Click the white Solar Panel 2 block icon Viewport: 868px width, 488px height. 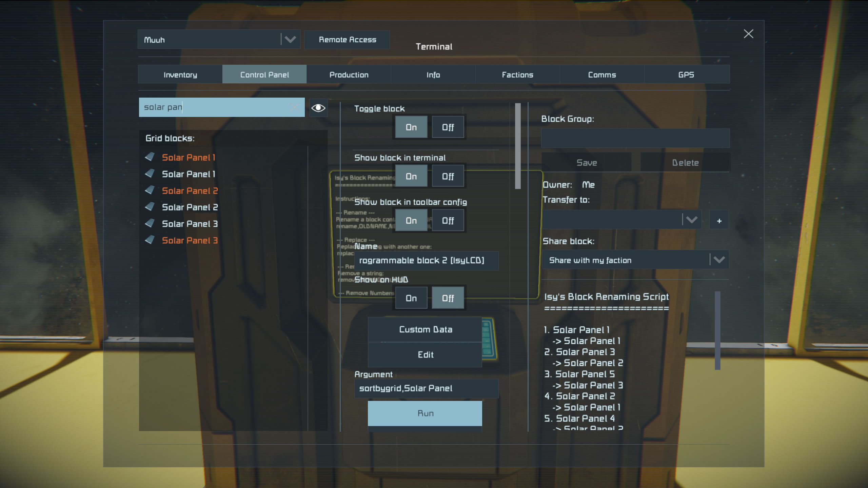[x=150, y=207]
